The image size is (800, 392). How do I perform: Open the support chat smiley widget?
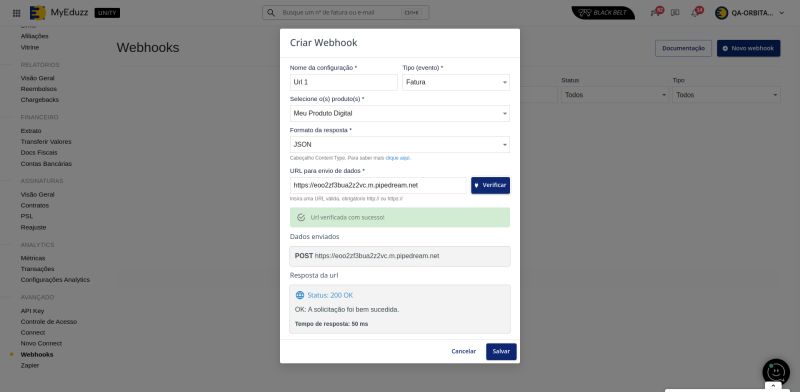tap(776, 372)
